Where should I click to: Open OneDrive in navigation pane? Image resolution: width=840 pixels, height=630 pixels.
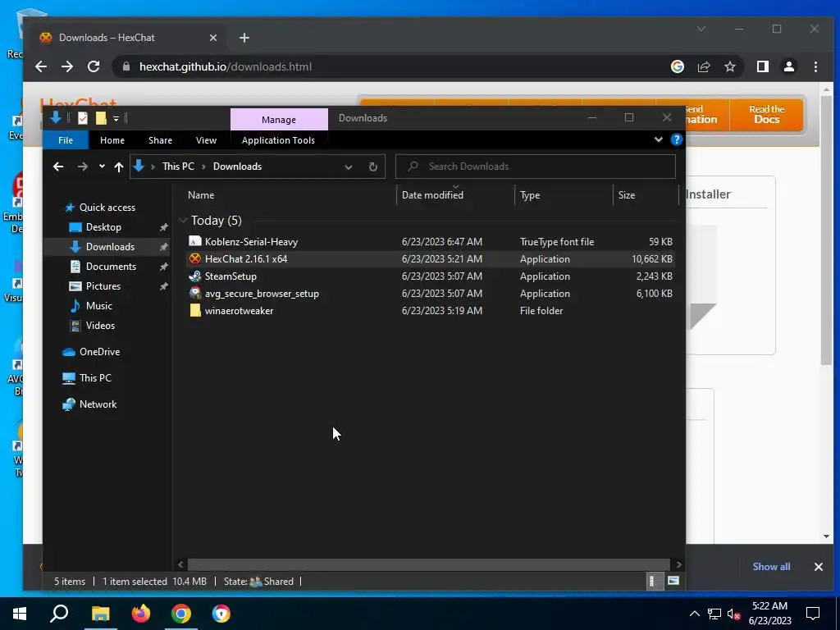(x=99, y=352)
